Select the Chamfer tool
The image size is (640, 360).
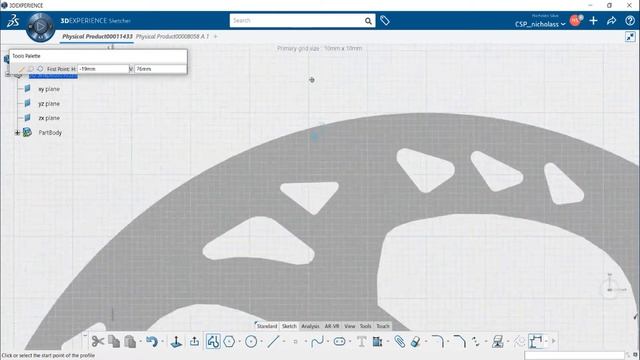460,341
